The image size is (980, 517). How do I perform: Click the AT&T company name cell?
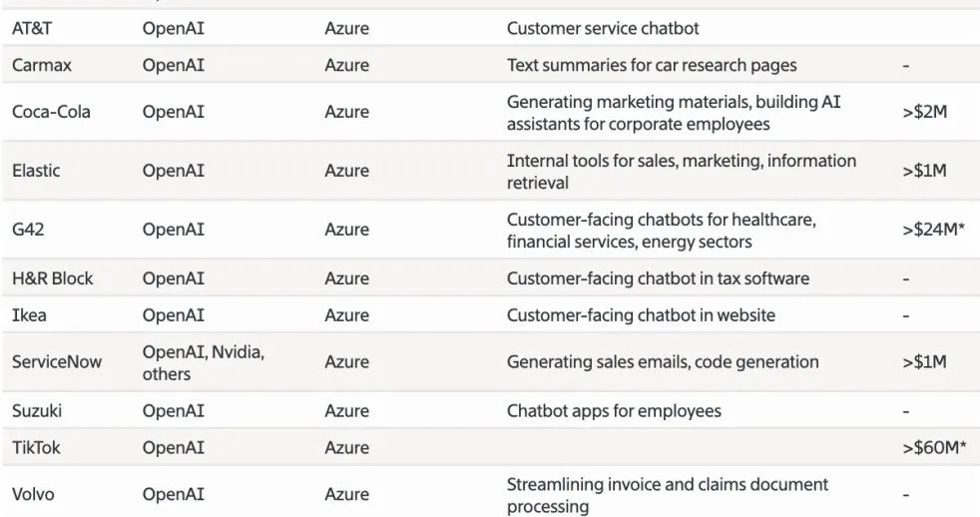(x=33, y=29)
